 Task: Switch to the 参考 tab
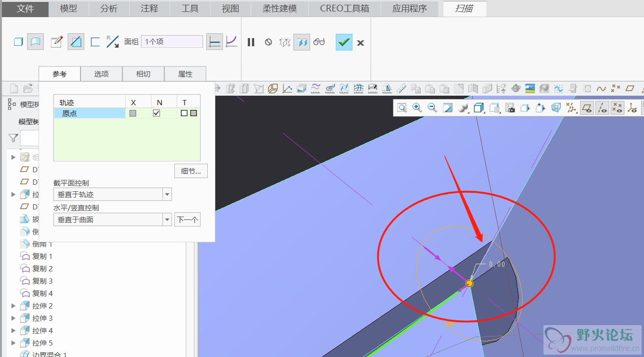click(x=60, y=74)
